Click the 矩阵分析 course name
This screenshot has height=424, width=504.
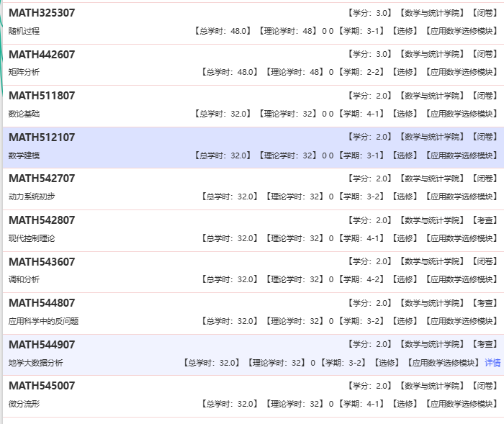coord(24,72)
